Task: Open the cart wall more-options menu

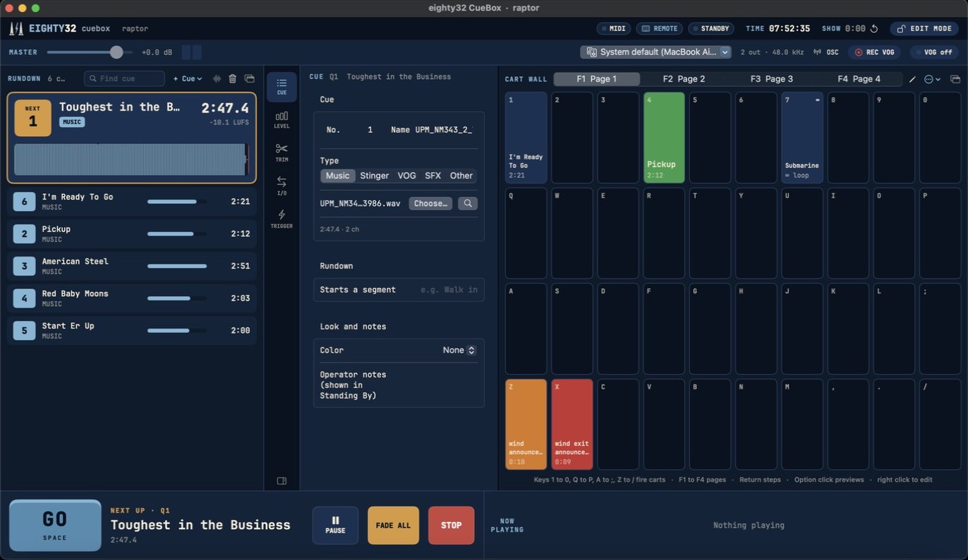Action: point(932,79)
